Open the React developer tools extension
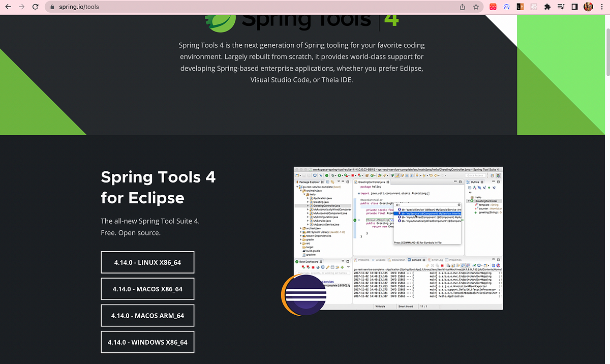Image resolution: width=610 pixels, height=364 pixels. coord(534,7)
